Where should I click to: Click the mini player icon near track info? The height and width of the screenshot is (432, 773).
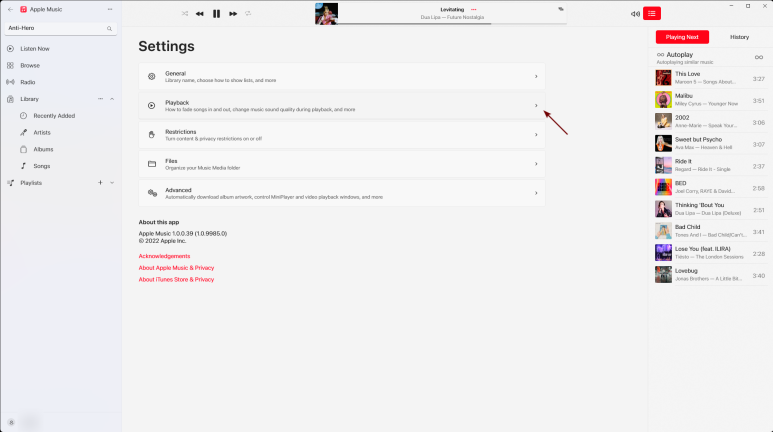pyautogui.click(x=561, y=9)
